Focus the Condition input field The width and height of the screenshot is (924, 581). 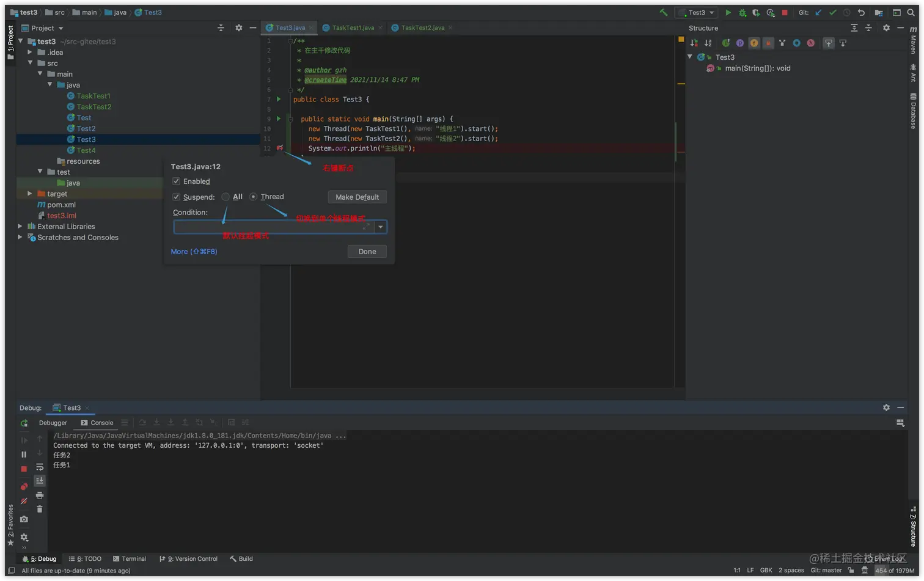(x=274, y=227)
